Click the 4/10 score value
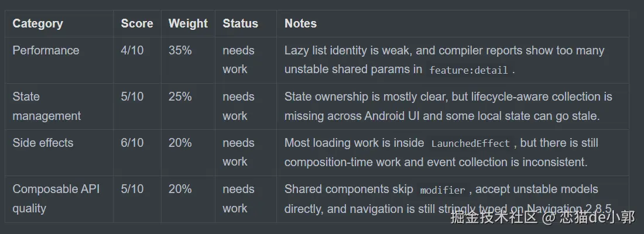Screen dimensions: 644x234 coord(132,50)
